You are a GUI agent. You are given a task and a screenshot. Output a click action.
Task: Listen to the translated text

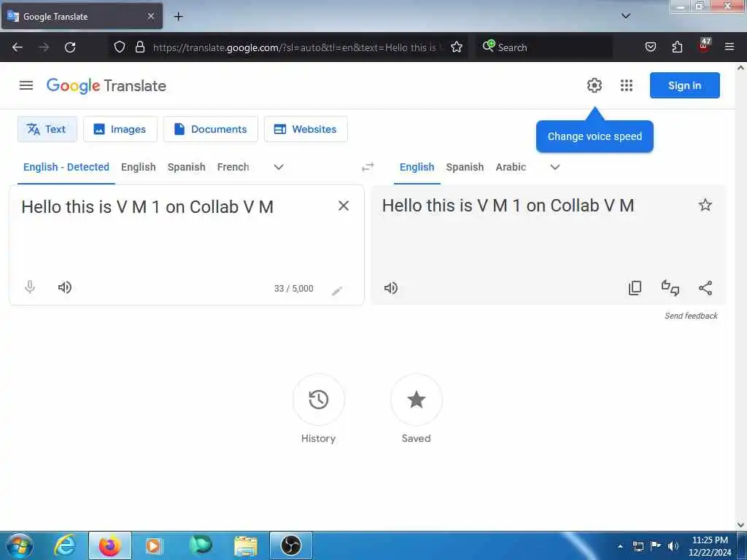tap(391, 287)
